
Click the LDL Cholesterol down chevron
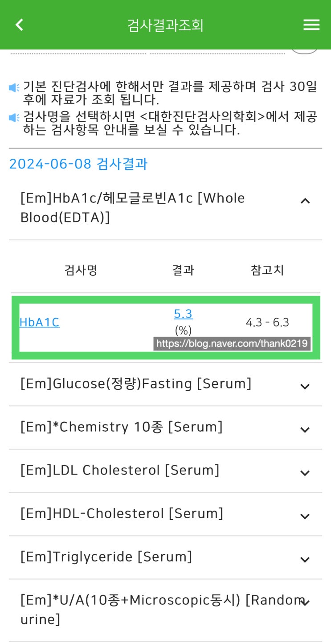305,473
